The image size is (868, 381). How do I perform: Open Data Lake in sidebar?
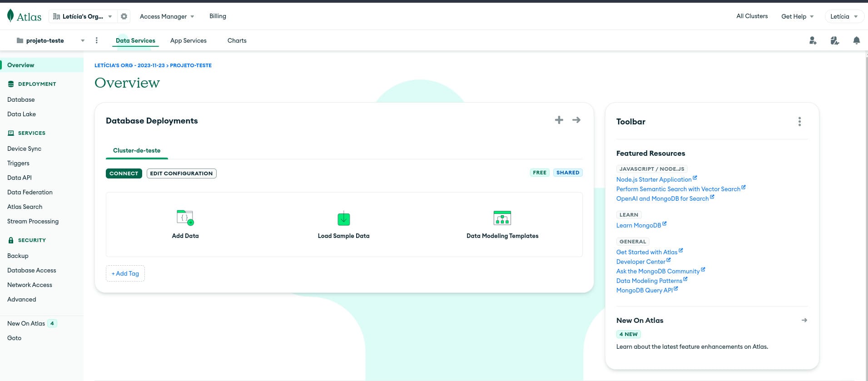(21, 114)
